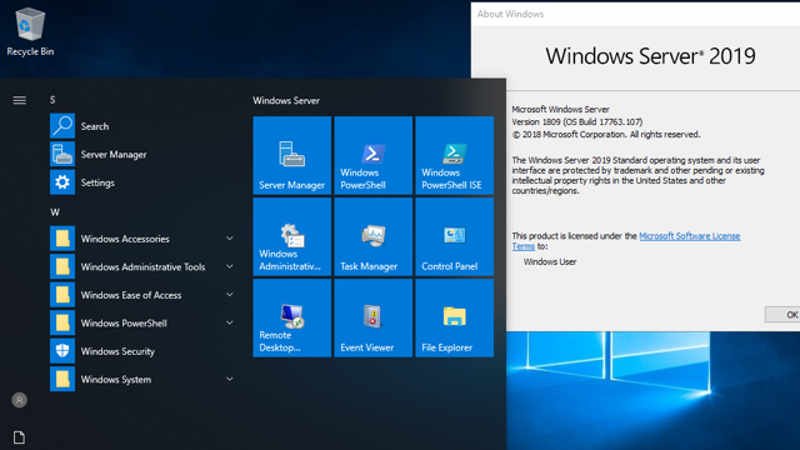This screenshot has height=450, width=800.
Task: Click the Server Manager tile
Action: click(x=292, y=156)
